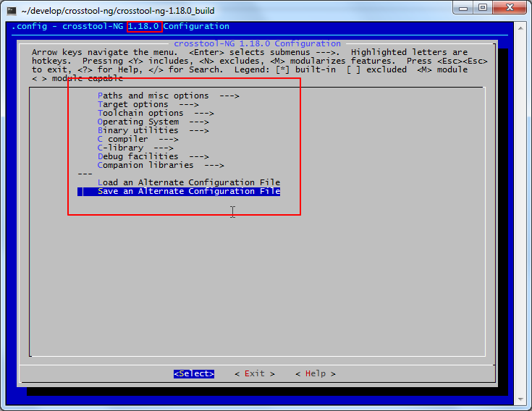Minimize the terminal window
This screenshot has width=532, height=411.
tap(463, 8)
